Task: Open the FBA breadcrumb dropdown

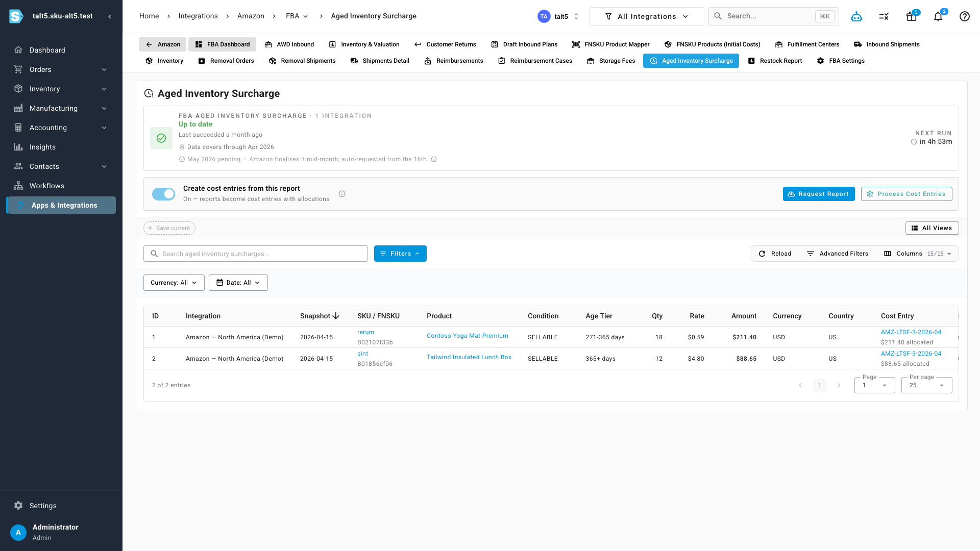Action: click(297, 16)
